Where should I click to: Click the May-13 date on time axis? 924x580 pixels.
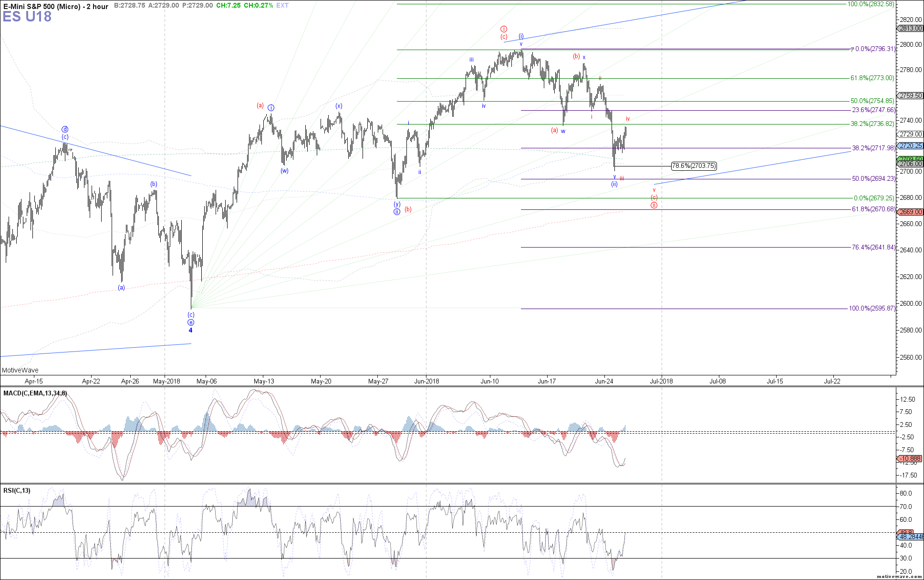pyautogui.click(x=264, y=381)
